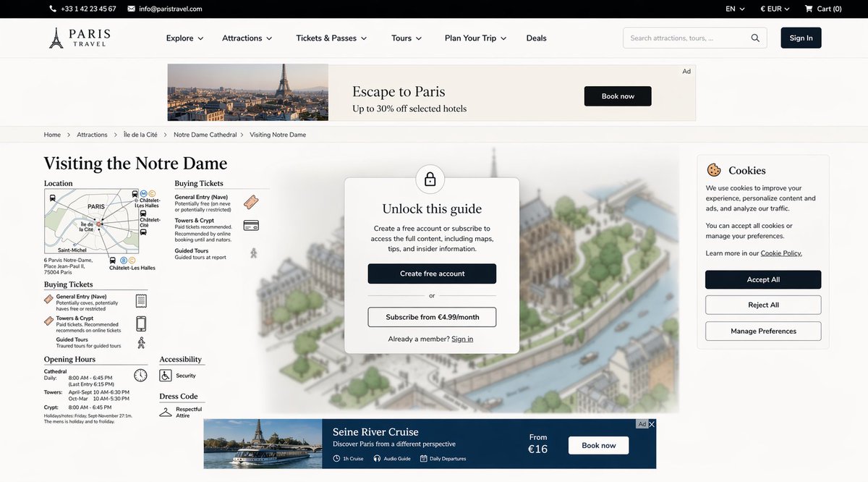Go to Home breadcrumb
The width and height of the screenshot is (868, 482).
(x=52, y=135)
